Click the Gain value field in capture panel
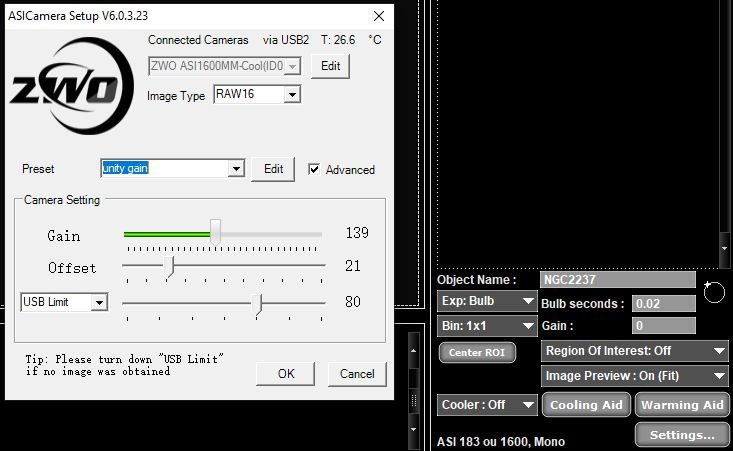This screenshot has height=451, width=733. 663,325
